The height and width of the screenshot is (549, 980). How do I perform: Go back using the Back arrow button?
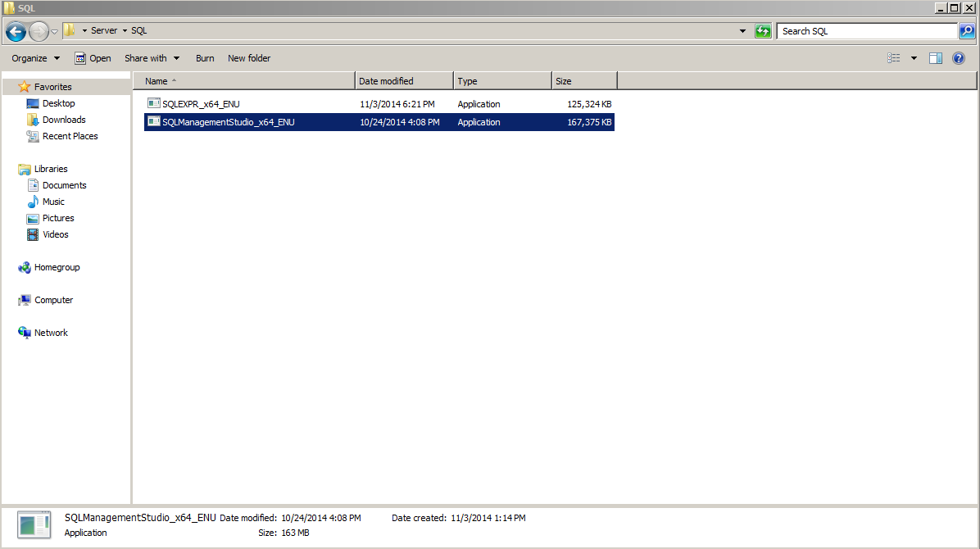(x=16, y=30)
